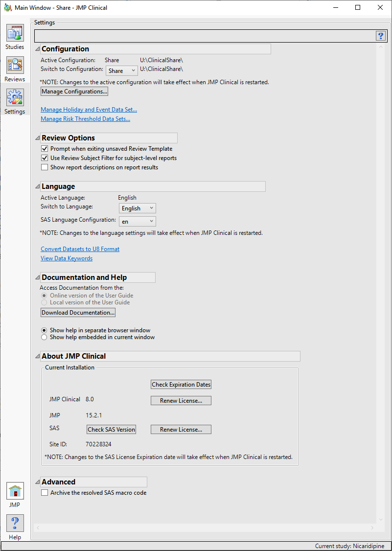Collapse the Configuration section triangle
The image size is (392, 551).
point(38,49)
